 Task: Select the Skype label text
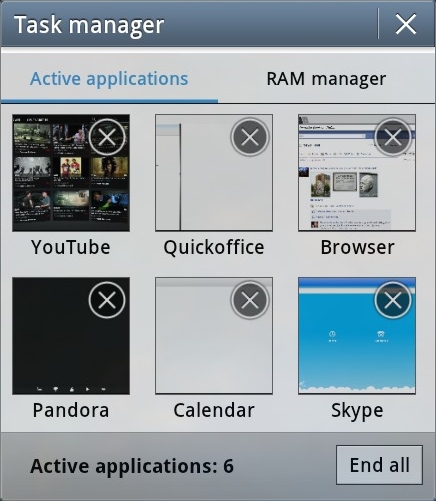pyautogui.click(x=357, y=411)
